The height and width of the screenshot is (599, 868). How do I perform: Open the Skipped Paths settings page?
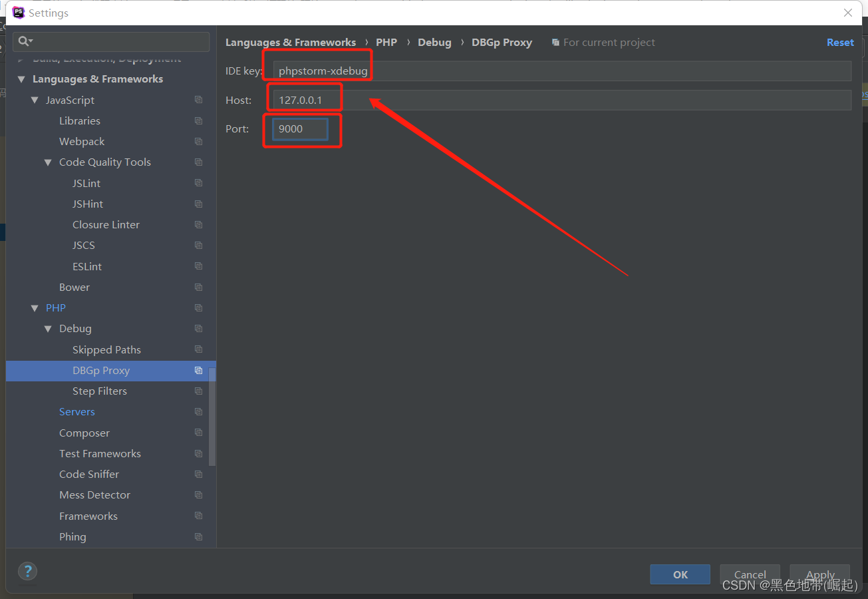[106, 350]
